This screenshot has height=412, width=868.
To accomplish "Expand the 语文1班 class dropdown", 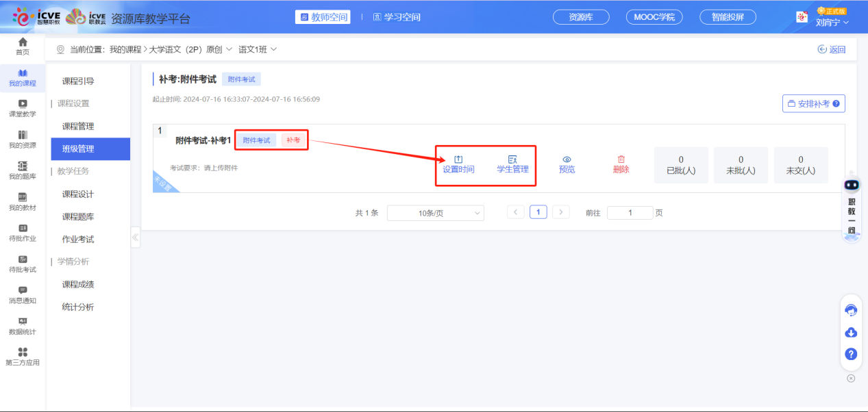I will click(258, 49).
